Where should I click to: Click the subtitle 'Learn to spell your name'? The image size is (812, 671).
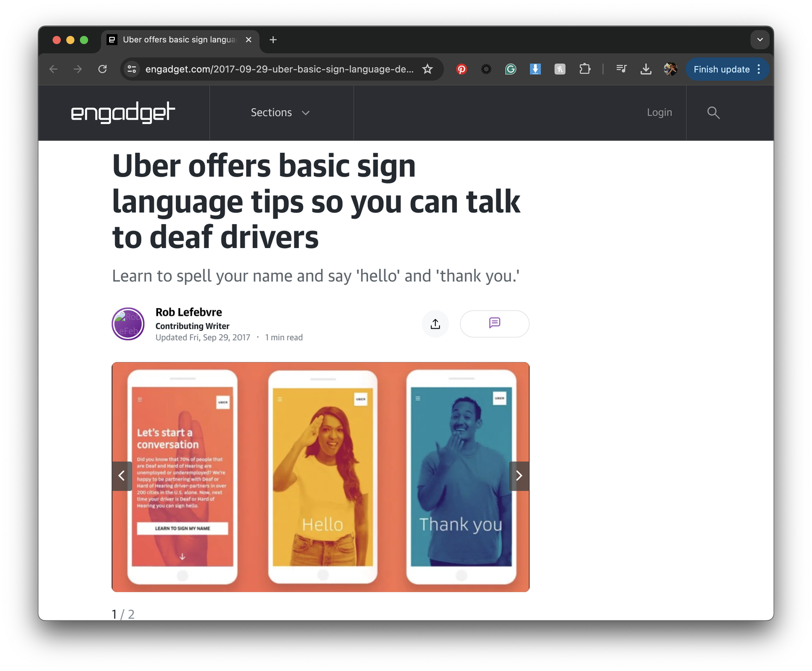pyautogui.click(x=316, y=276)
